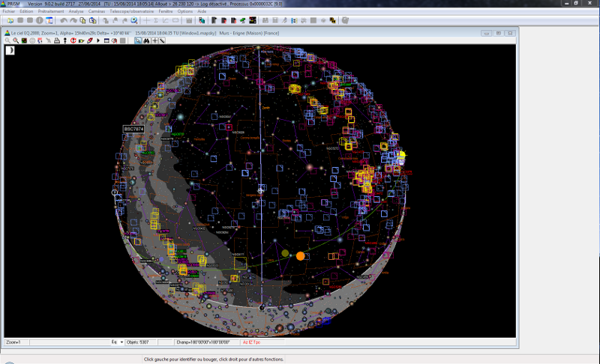Open the Télescope/observatoire menu
The width and height of the screenshot is (600, 364).
tap(131, 12)
